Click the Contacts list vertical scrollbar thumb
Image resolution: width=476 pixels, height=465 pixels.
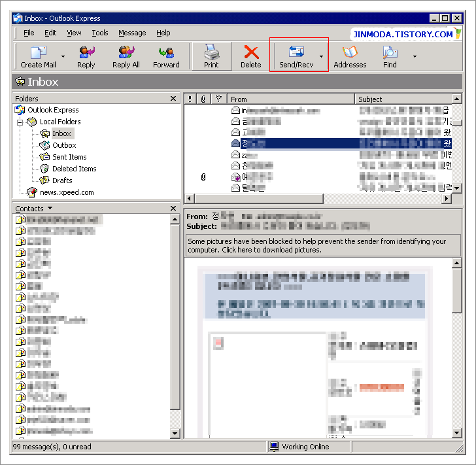point(175,317)
